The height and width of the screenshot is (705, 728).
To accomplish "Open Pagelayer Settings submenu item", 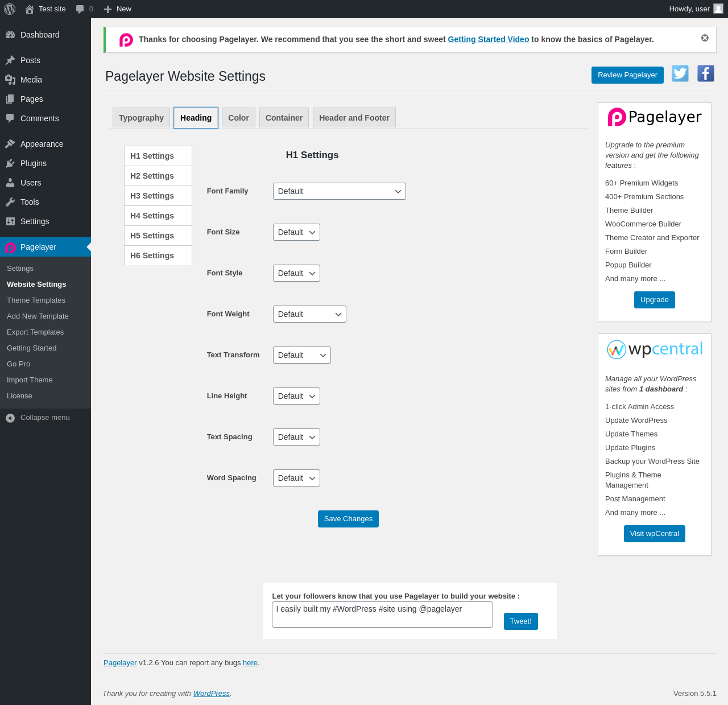I will coord(20,269).
